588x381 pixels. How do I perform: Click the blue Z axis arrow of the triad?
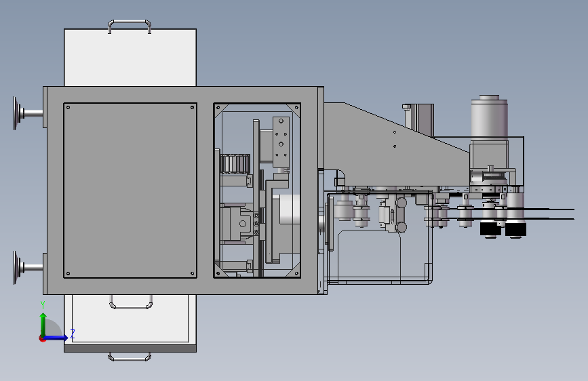56,338
